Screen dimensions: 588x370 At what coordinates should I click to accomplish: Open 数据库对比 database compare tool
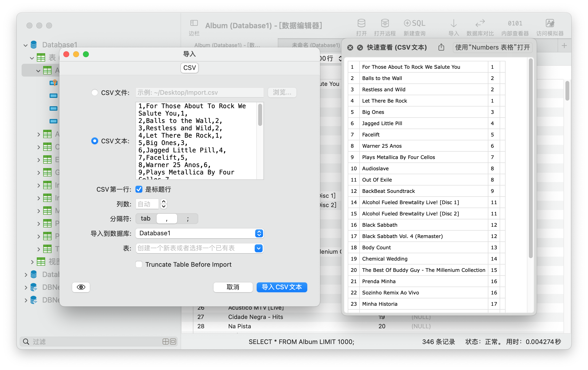click(x=480, y=23)
